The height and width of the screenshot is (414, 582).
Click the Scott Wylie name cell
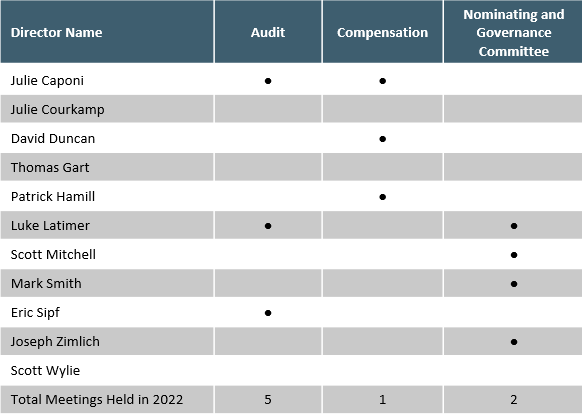point(107,370)
